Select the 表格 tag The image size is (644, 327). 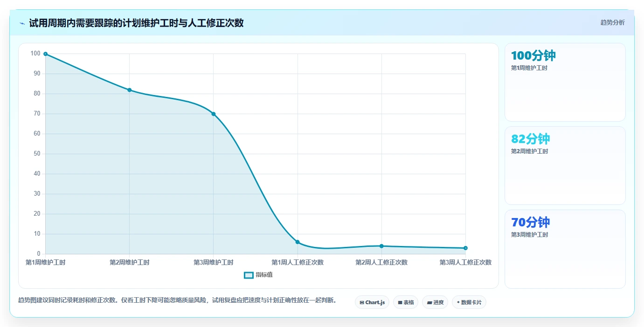[406, 302]
